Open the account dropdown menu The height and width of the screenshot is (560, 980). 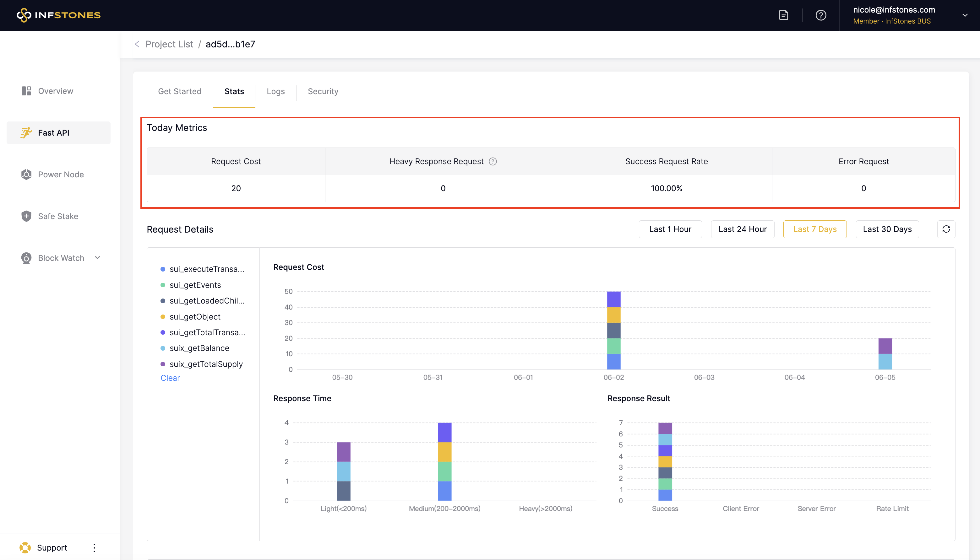(965, 15)
